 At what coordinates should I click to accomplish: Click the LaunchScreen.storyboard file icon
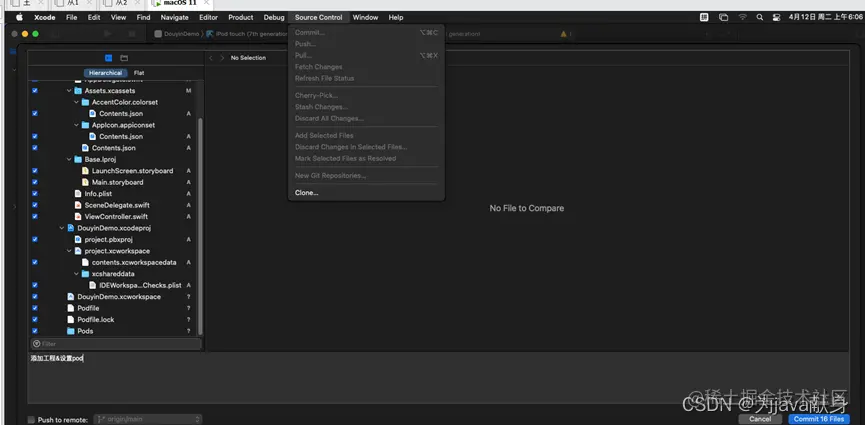85,171
